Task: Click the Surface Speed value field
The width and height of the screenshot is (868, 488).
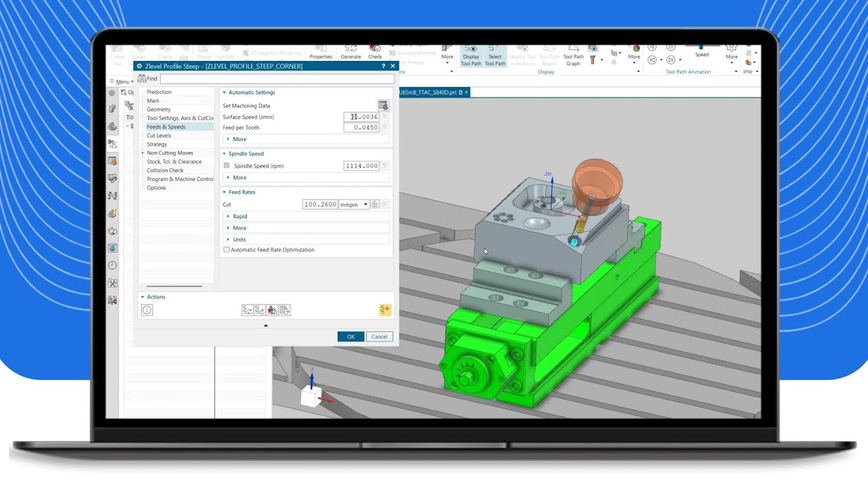Action: [361, 117]
